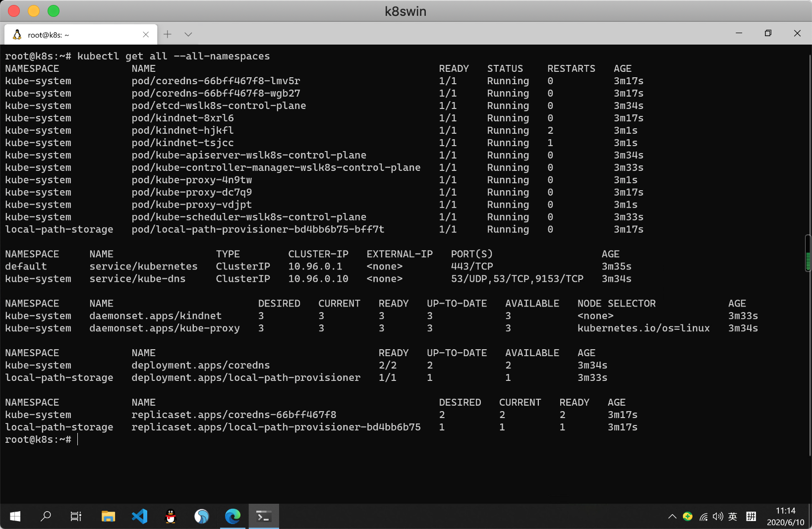This screenshot has width=812, height=529.
Task: Open green circular tray app icon
Action: click(x=688, y=517)
